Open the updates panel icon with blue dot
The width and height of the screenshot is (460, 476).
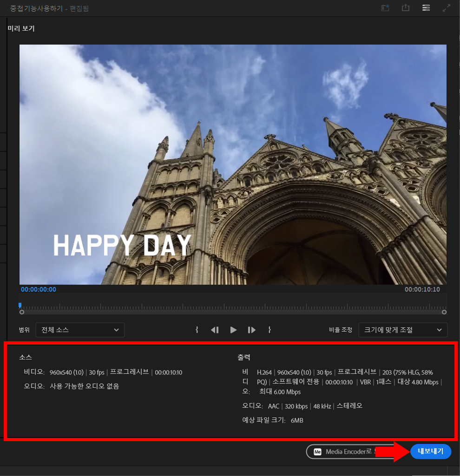(385, 8)
